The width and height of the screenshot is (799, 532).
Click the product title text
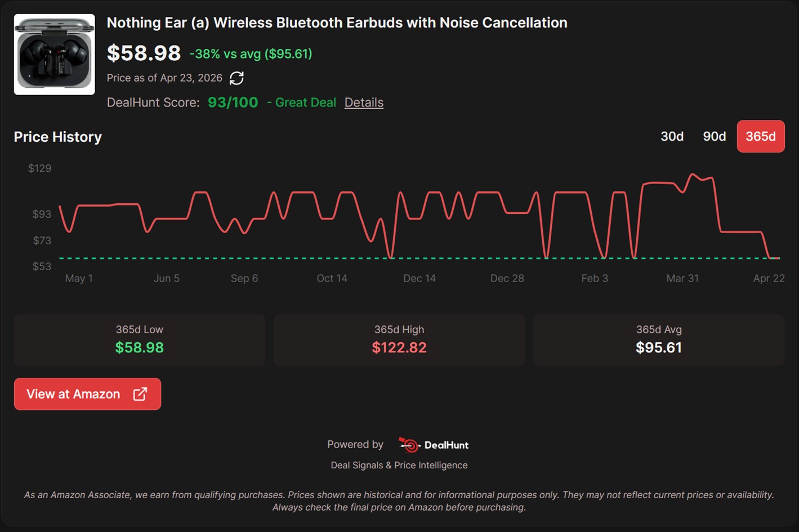[337, 23]
